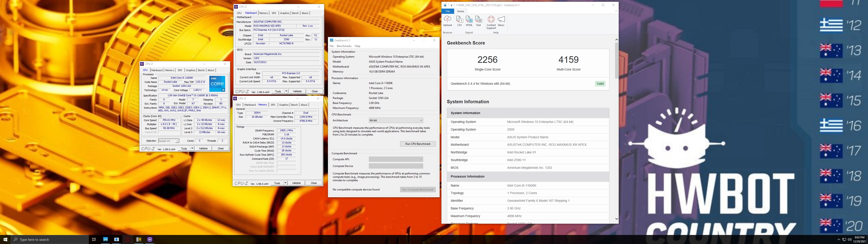Viewport: 868px width, 244px height.
Task: Open the purple CPU-Z icon on taskbar
Action: pos(150,240)
